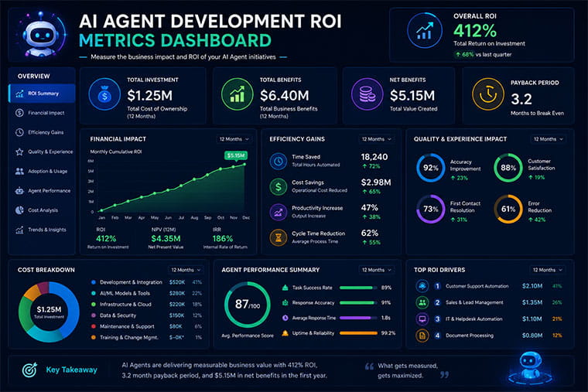The height and width of the screenshot is (392, 588).
Task: Click the Time Saved clock icon
Action: pos(279,161)
